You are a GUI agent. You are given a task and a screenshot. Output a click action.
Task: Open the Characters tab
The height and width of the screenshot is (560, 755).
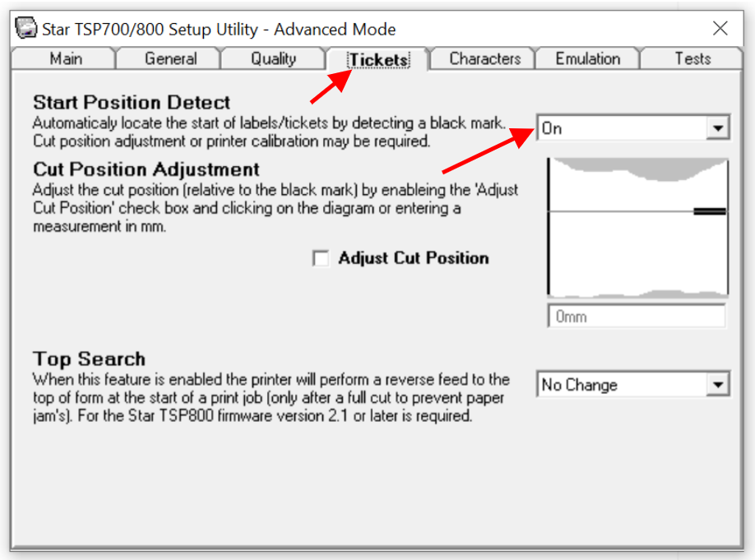click(484, 58)
